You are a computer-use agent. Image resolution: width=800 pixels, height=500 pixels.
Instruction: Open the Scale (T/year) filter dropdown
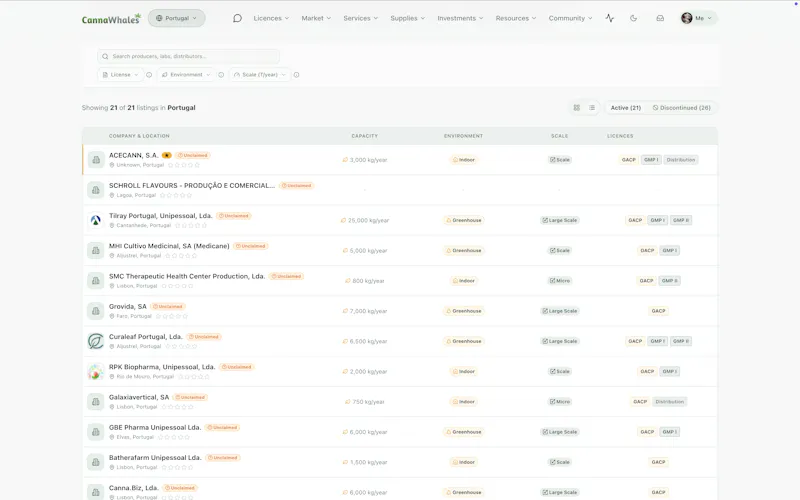(x=260, y=74)
